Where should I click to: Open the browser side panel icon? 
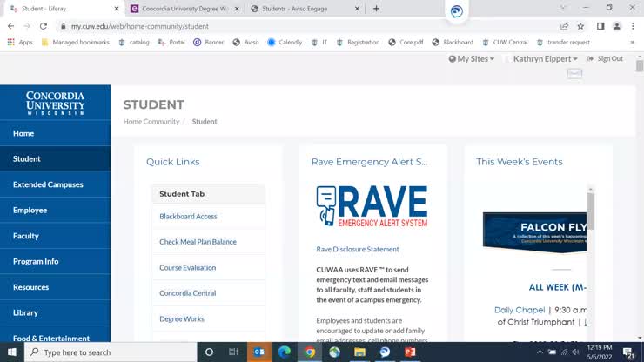(600, 26)
